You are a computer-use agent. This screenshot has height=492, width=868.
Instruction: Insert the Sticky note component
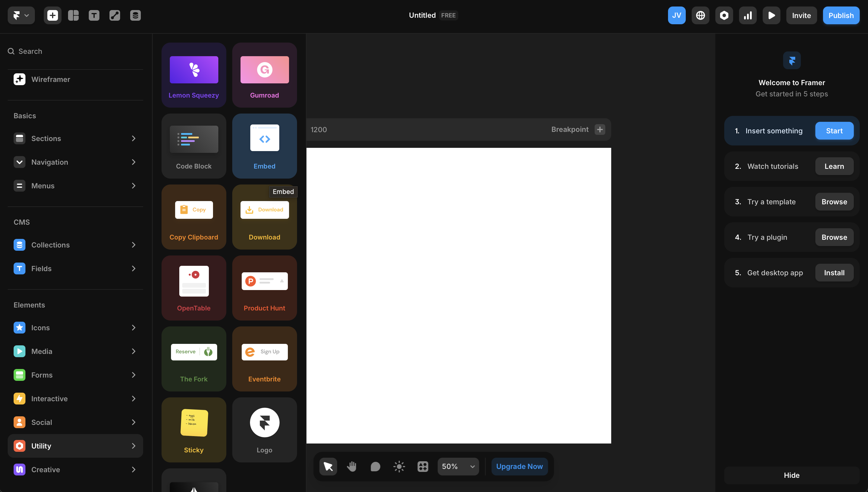click(x=194, y=430)
